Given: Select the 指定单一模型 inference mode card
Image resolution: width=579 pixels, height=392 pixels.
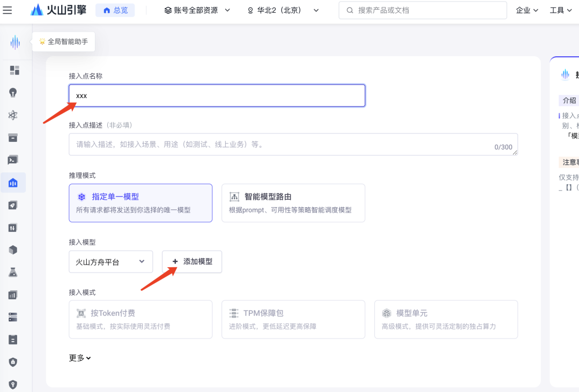Looking at the screenshot, I should (x=140, y=203).
